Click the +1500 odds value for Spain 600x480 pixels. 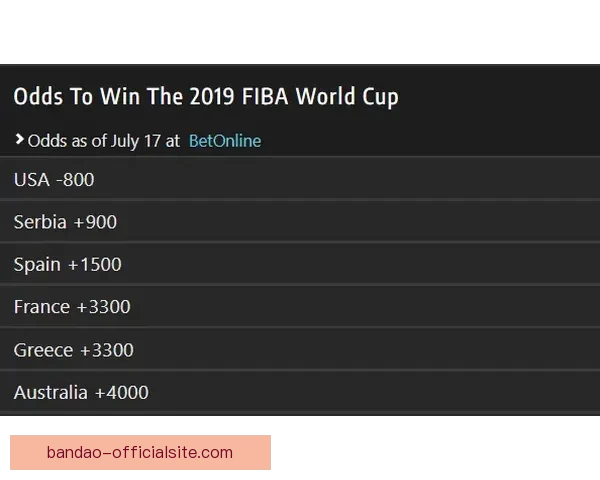95,265
